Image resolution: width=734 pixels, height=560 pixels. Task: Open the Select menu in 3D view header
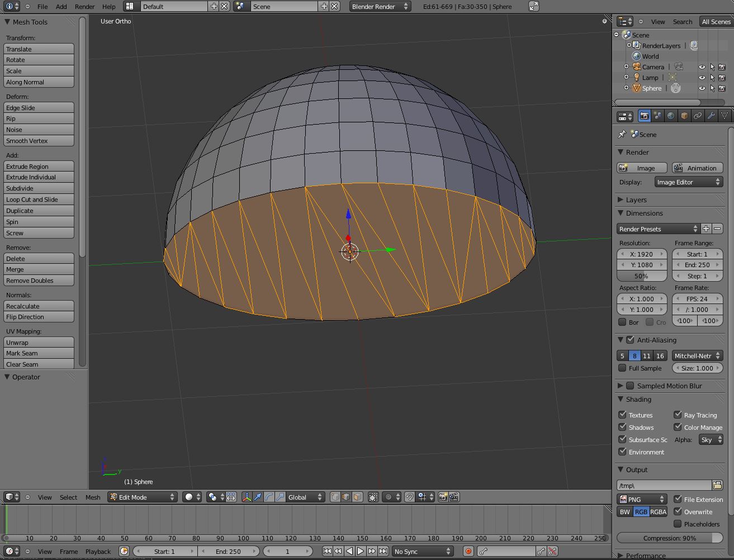coord(69,497)
